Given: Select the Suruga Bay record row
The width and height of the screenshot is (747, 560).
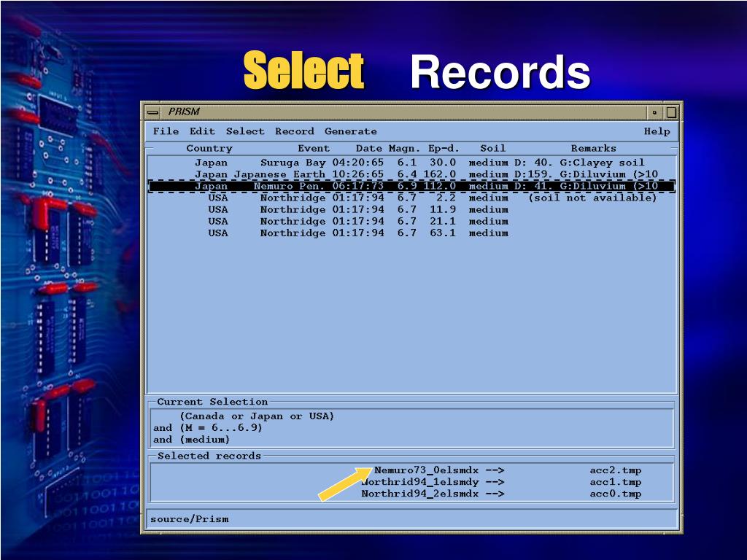Looking at the screenshot, I should click(x=411, y=163).
